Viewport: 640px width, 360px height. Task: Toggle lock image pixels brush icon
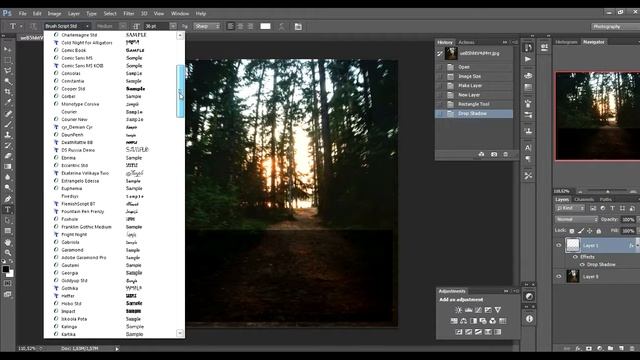click(581, 231)
